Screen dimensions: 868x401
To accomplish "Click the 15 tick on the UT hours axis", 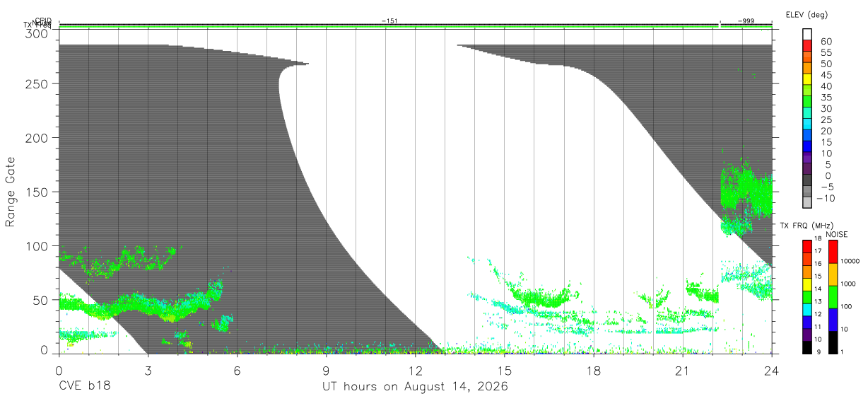I will point(504,371).
